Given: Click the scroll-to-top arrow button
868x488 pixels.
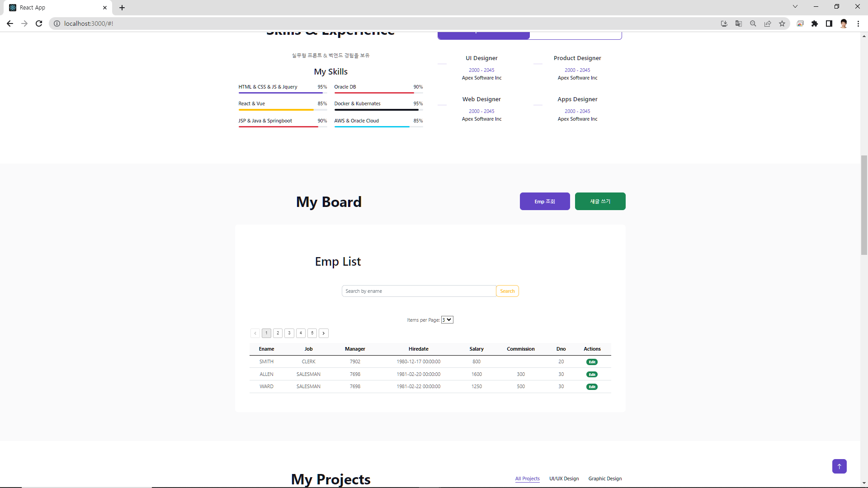Looking at the screenshot, I should tap(839, 466).
